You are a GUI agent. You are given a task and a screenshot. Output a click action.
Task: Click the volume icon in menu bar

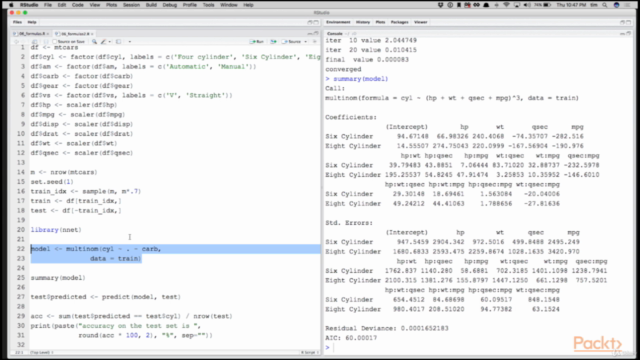[527, 5]
